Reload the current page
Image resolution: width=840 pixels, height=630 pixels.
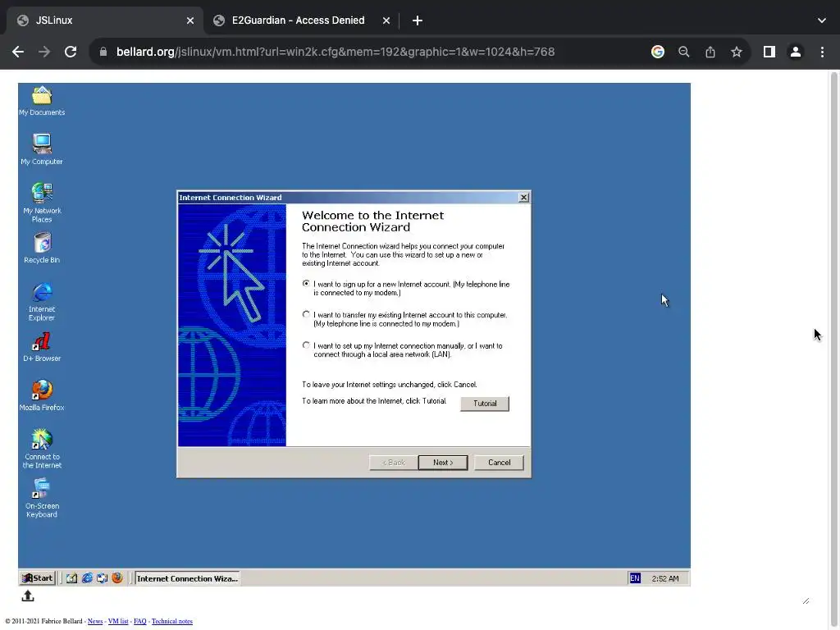71,52
